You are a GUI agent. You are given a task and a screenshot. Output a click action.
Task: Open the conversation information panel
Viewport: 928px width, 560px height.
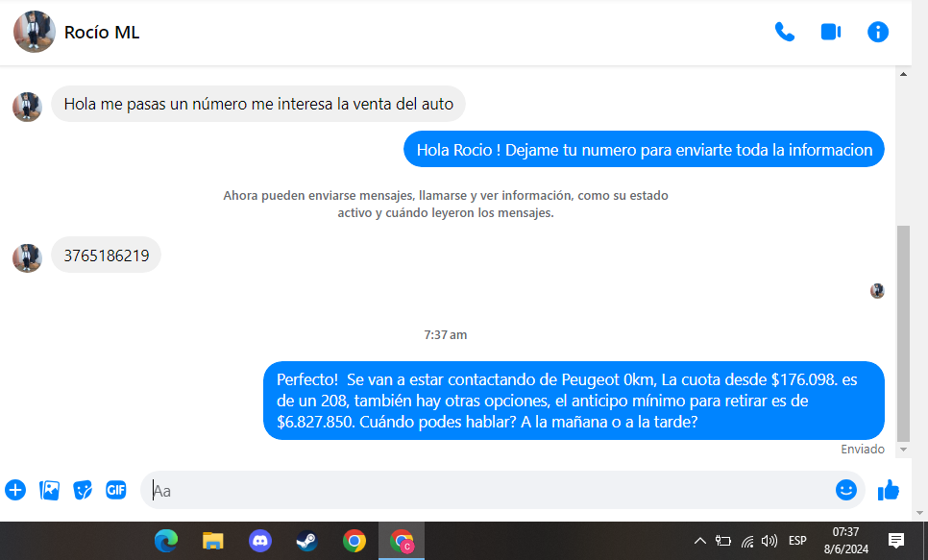878,32
